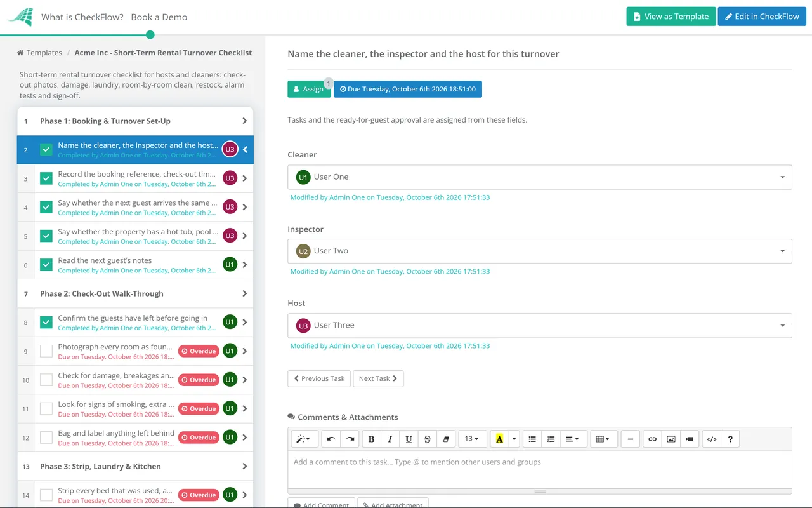Image resolution: width=812 pixels, height=508 pixels.
Task: Insert an ordered numbered list
Action: click(551, 439)
